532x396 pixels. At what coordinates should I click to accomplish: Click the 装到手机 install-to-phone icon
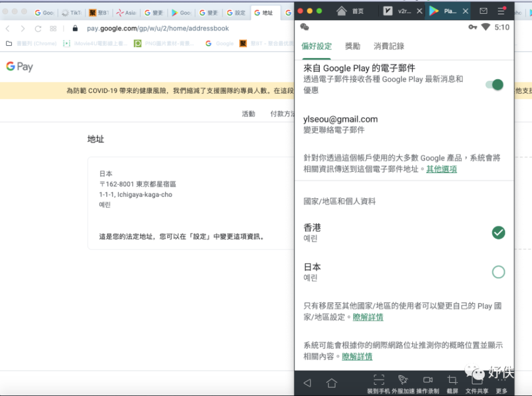379,380
